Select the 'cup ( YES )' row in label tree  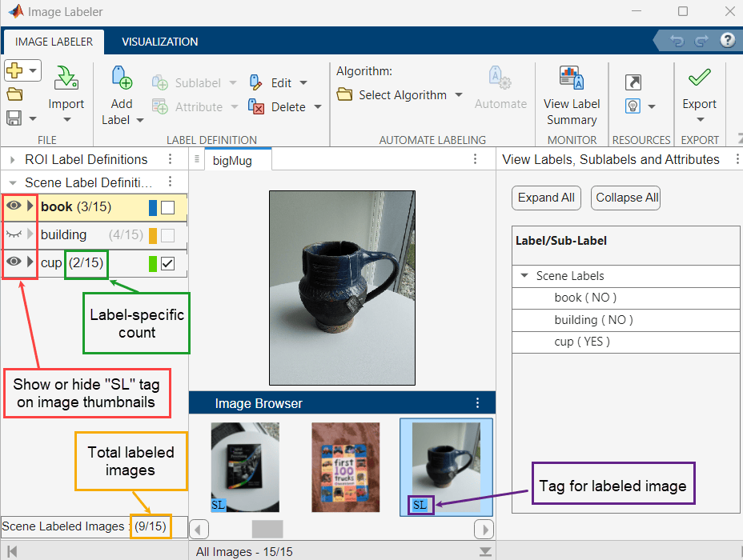625,342
